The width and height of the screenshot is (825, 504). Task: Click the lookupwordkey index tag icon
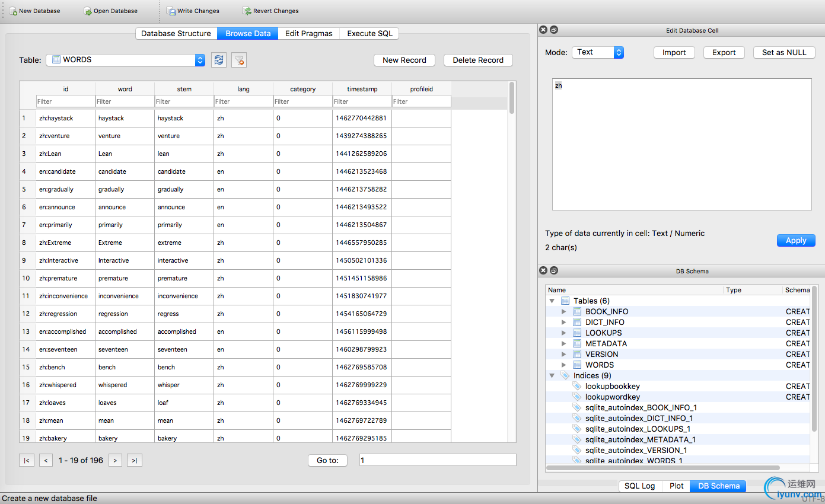(577, 397)
